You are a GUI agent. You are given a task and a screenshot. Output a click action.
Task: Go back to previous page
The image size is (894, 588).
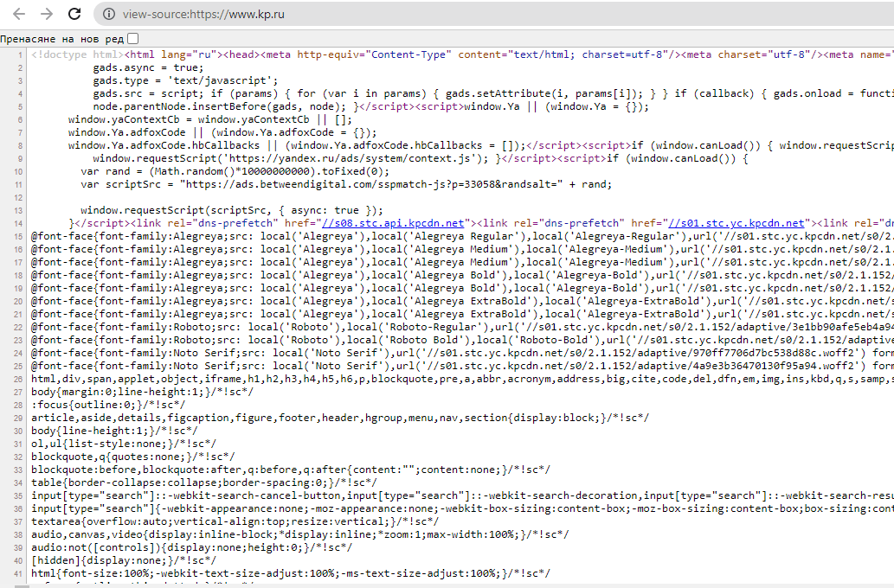19,14
